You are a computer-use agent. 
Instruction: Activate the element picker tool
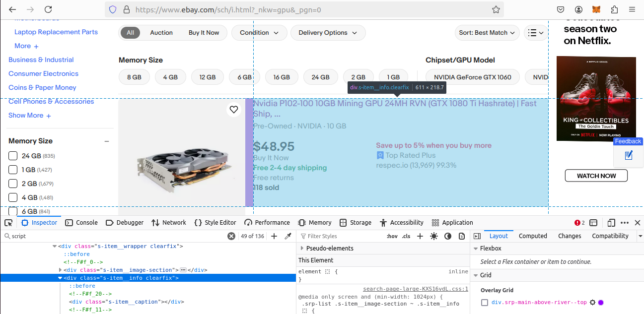(x=8, y=223)
